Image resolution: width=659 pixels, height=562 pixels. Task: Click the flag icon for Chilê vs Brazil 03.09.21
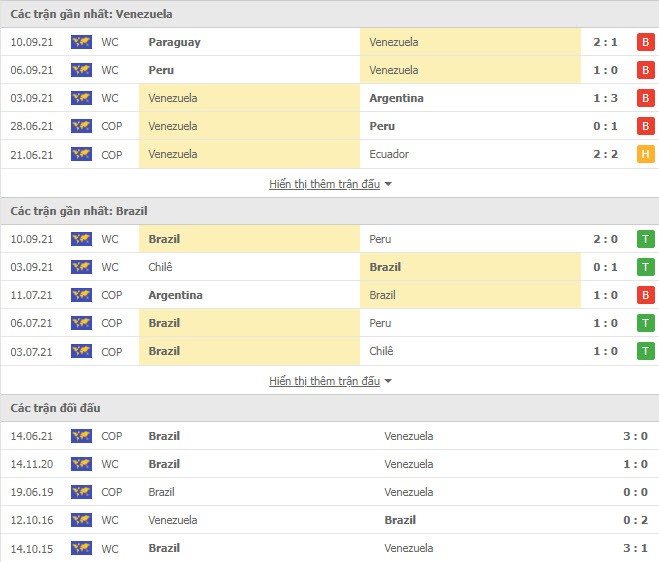coord(81,267)
